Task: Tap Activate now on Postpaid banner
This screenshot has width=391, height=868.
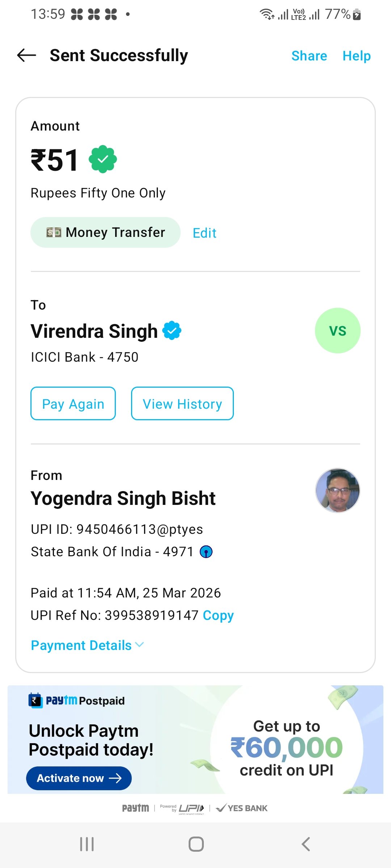Action: (x=79, y=778)
